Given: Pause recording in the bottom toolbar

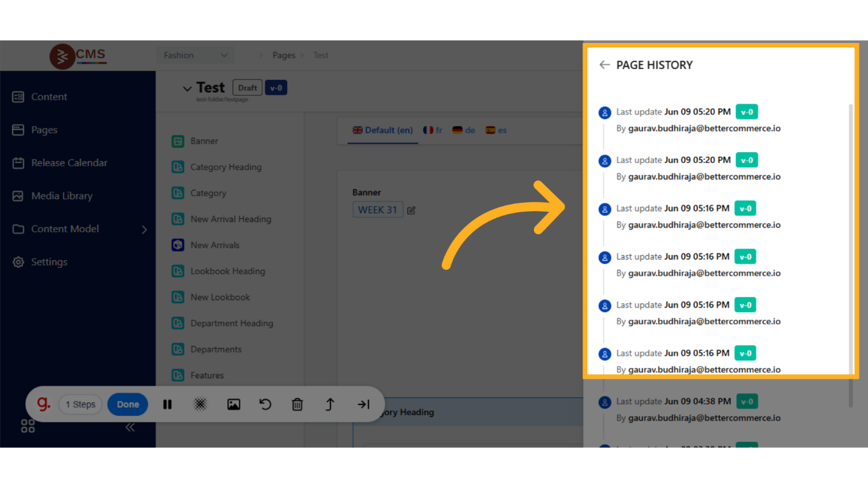Looking at the screenshot, I should point(167,404).
